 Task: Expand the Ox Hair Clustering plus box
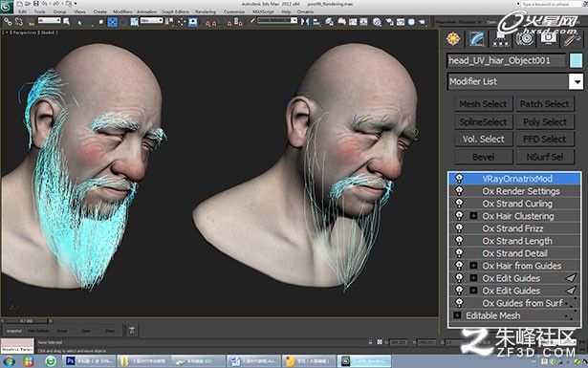[x=473, y=216]
